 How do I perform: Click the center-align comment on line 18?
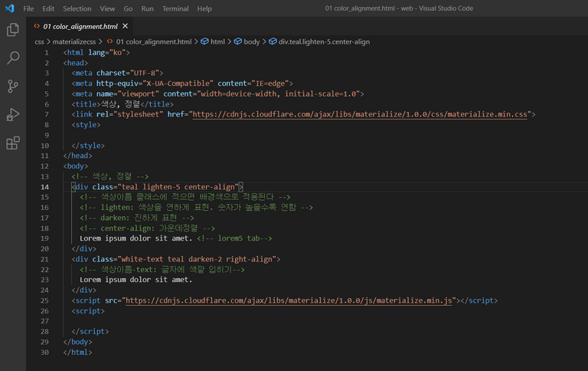(147, 228)
